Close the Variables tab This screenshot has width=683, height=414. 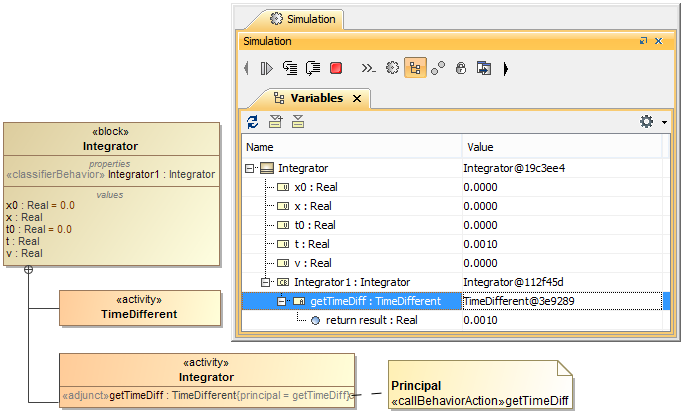tap(357, 98)
